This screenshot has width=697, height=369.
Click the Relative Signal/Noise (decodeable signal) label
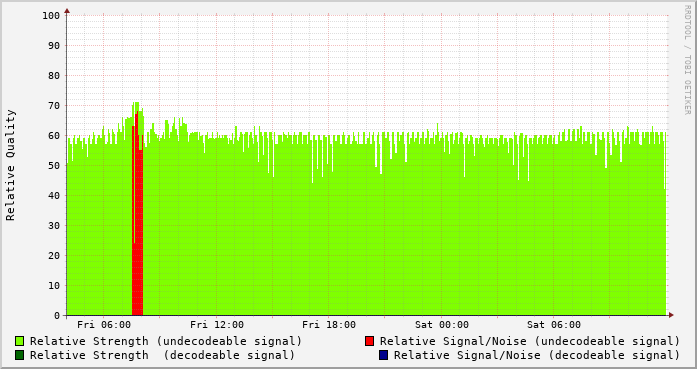click(537, 355)
